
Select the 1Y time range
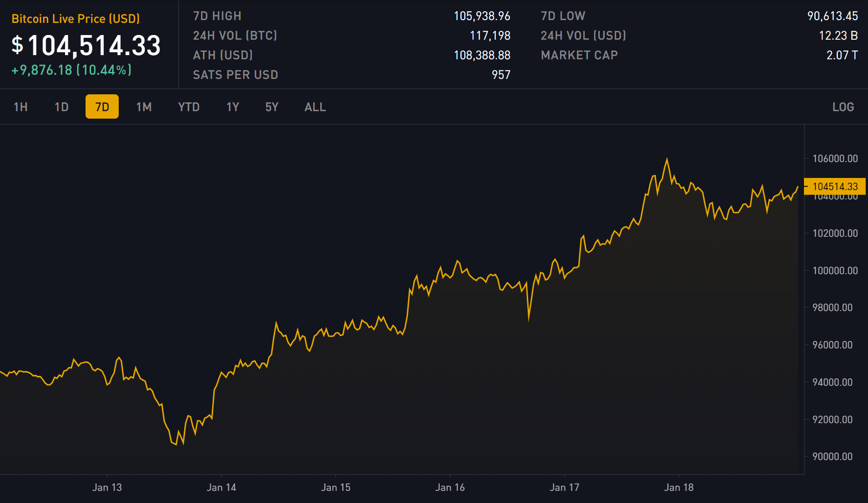pyautogui.click(x=232, y=107)
